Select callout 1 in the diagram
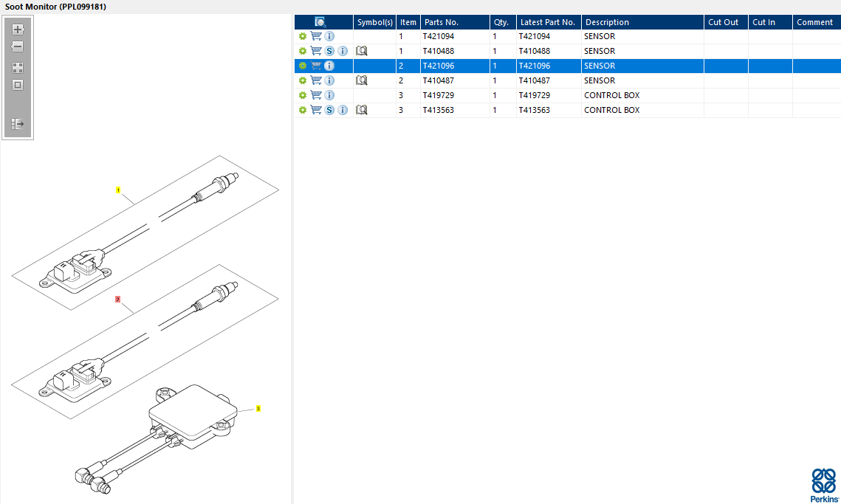 click(118, 190)
